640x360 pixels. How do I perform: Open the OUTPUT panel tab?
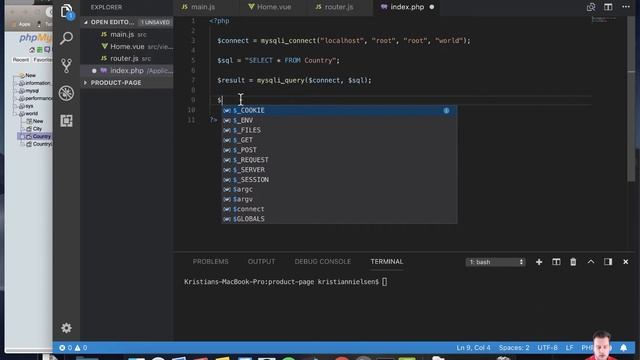261,262
